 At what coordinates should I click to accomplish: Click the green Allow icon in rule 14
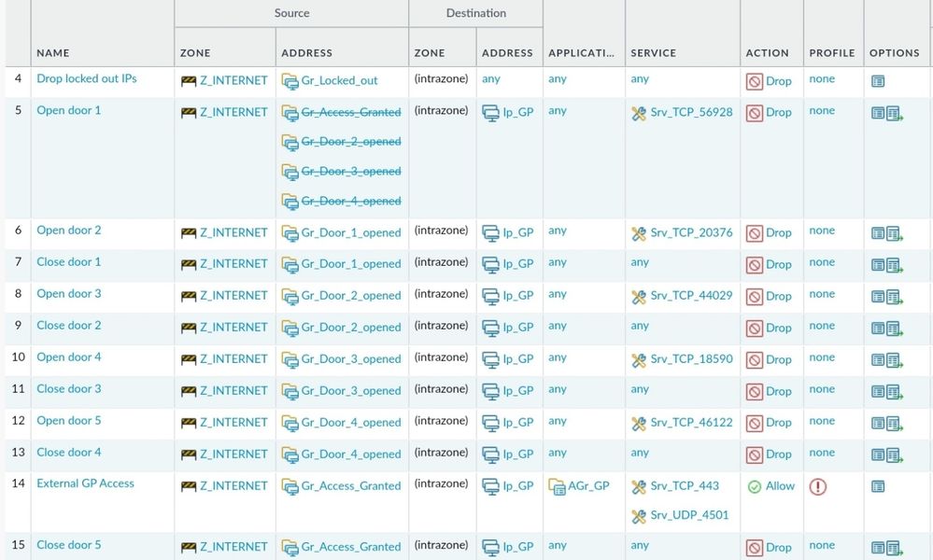pyautogui.click(x=755, y=486)
